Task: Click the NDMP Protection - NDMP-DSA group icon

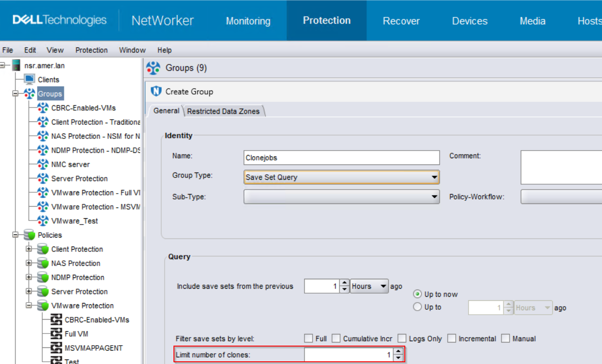Action: click(x=43, y=150)
